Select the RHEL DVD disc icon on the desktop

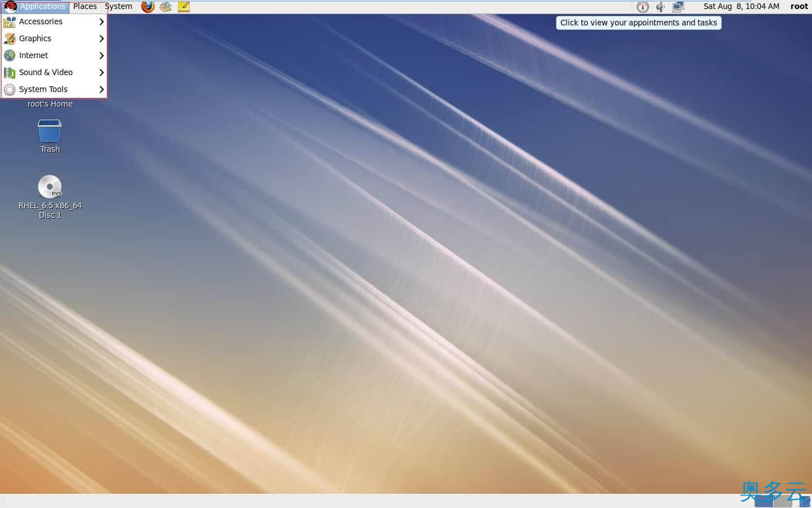(50, 187)
